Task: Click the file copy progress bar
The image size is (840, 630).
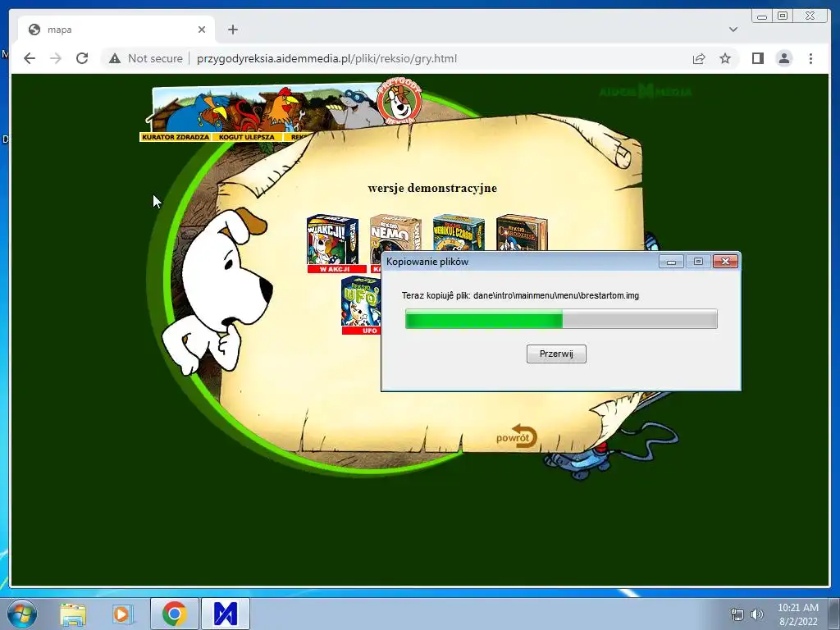Action: [x=561, y=319]
